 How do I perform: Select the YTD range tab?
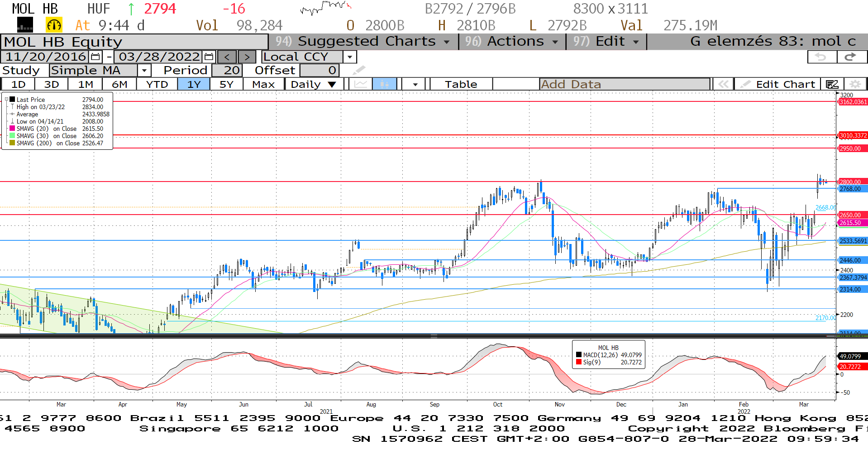157,84
